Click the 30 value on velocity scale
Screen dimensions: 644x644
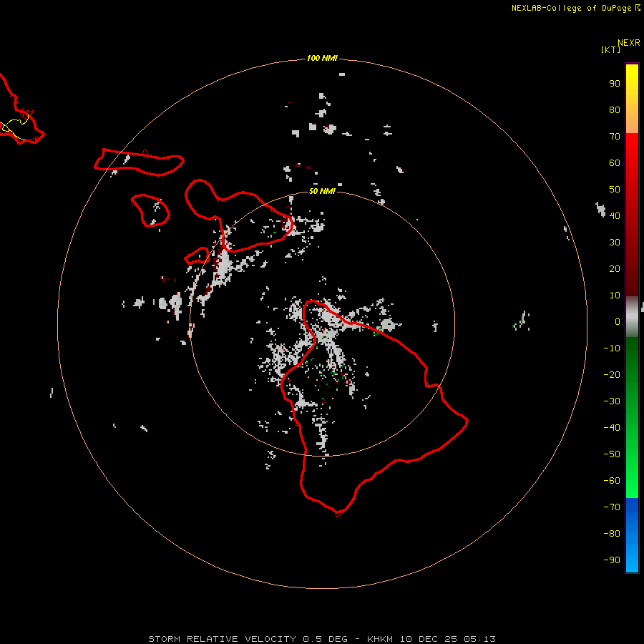(x=615, y=243)
